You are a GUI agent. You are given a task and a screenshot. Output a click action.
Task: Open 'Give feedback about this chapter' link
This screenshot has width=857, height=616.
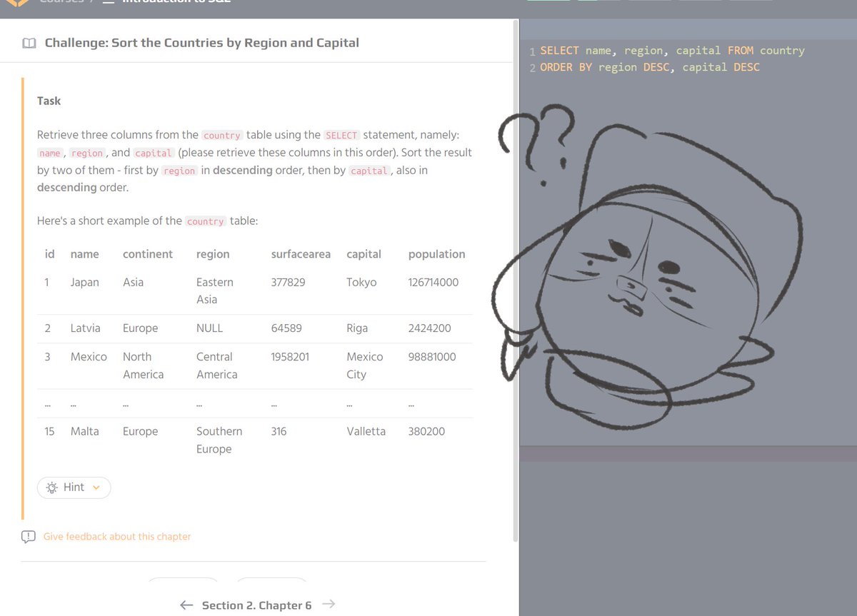pyautogui.click(x=117, y=536)
